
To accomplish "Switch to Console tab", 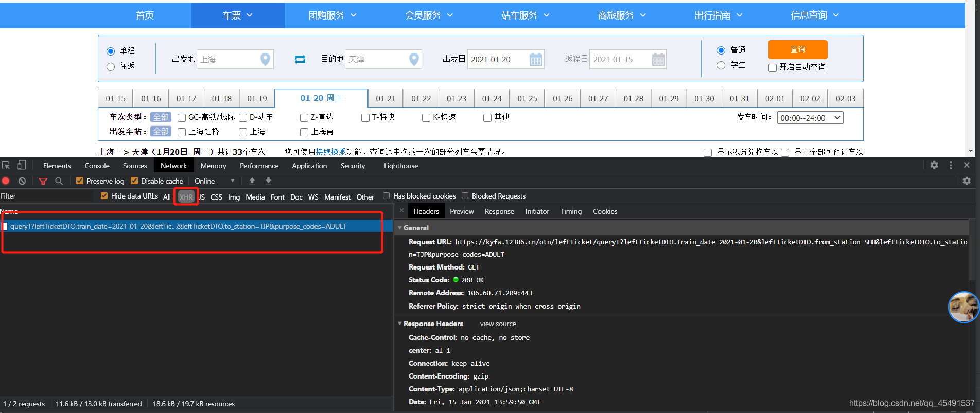I will click(x=97, y=166).
